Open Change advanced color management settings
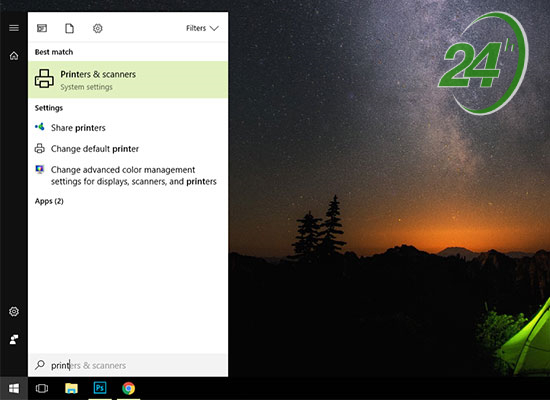This screenshot has width=550, height=400. (128, 175)
